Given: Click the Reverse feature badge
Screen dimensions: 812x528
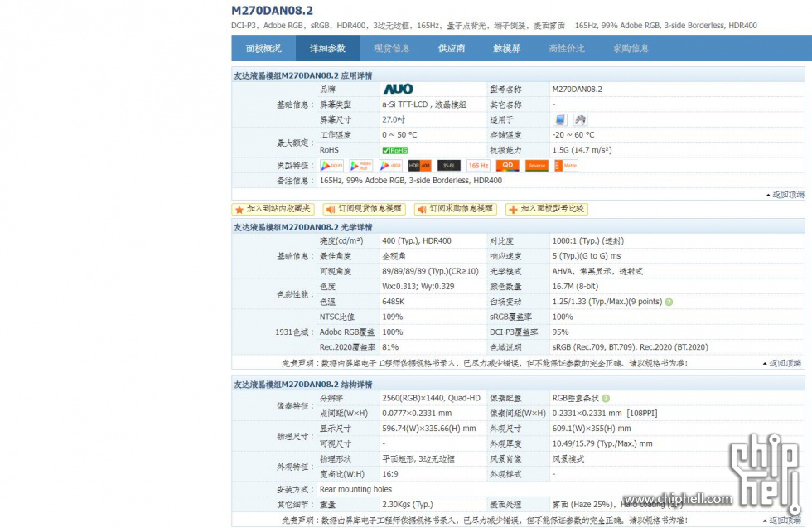Looking at the screenshot, I should [537, 165].
